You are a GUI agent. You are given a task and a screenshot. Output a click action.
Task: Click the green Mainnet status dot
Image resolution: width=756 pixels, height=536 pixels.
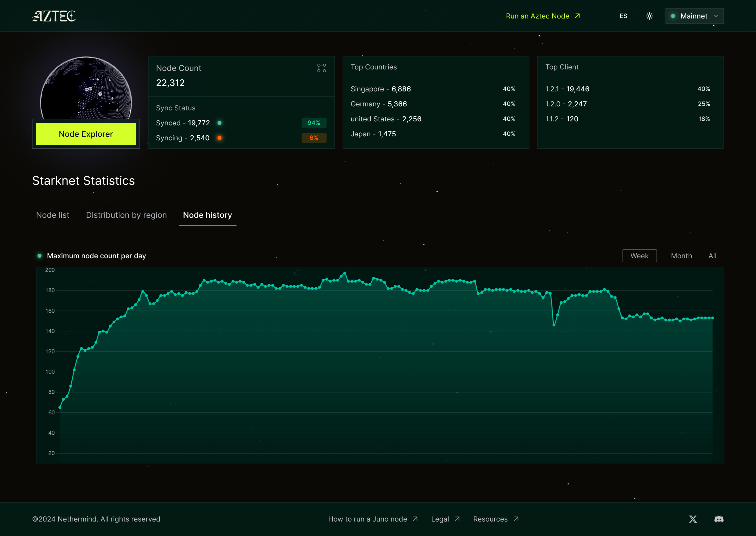point(673,16)
